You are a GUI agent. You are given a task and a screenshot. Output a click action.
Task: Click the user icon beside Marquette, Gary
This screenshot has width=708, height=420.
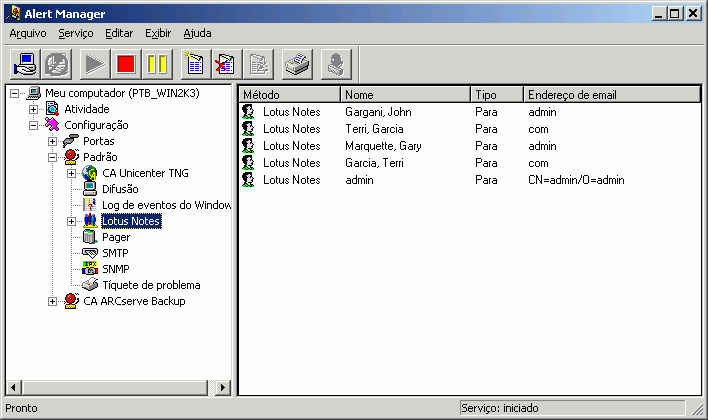(x=248, y=145)
